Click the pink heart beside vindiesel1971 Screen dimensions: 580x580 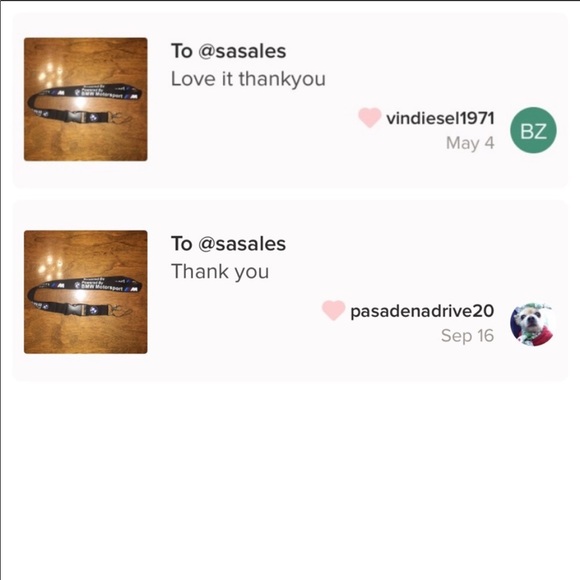coord(369,118)
